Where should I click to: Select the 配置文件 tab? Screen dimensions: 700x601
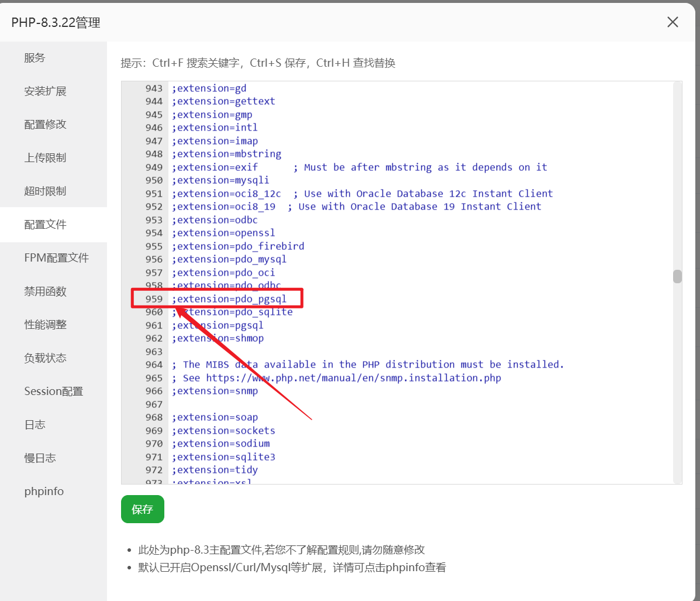[x=45, y=225]
